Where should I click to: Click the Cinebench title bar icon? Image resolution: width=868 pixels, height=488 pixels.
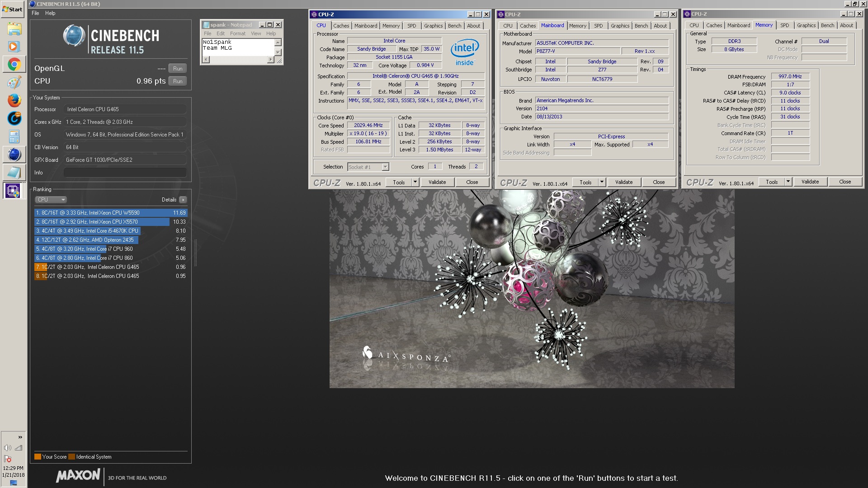pos(32,4)
